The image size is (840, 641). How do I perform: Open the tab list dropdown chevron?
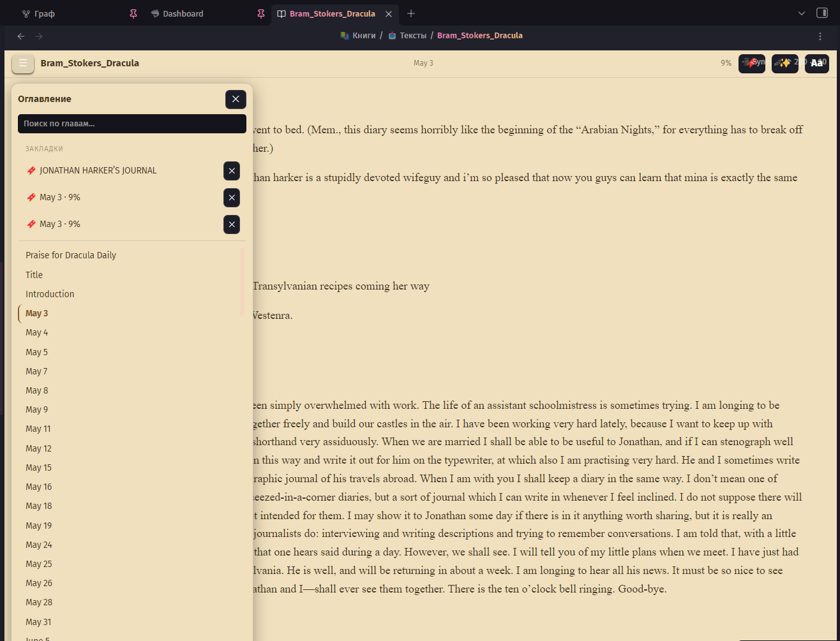tap(802, 13)
